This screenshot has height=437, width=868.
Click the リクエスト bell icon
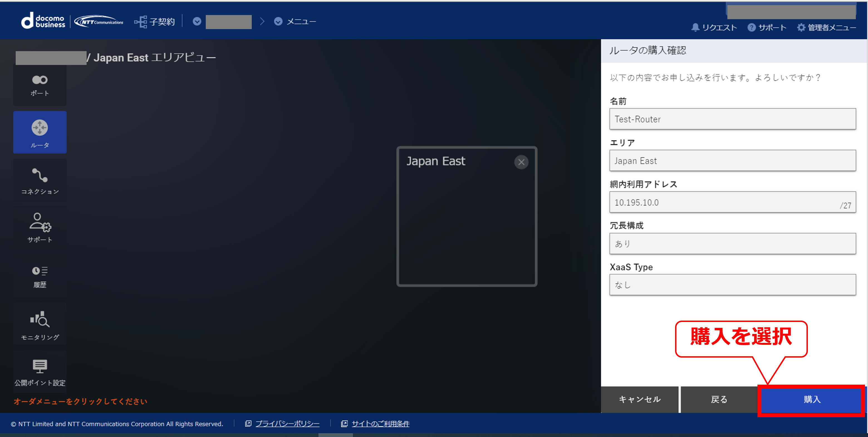tap(695, 27)
